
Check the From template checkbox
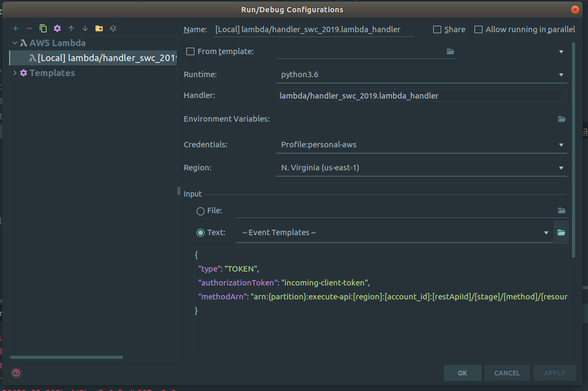point(191,51)
